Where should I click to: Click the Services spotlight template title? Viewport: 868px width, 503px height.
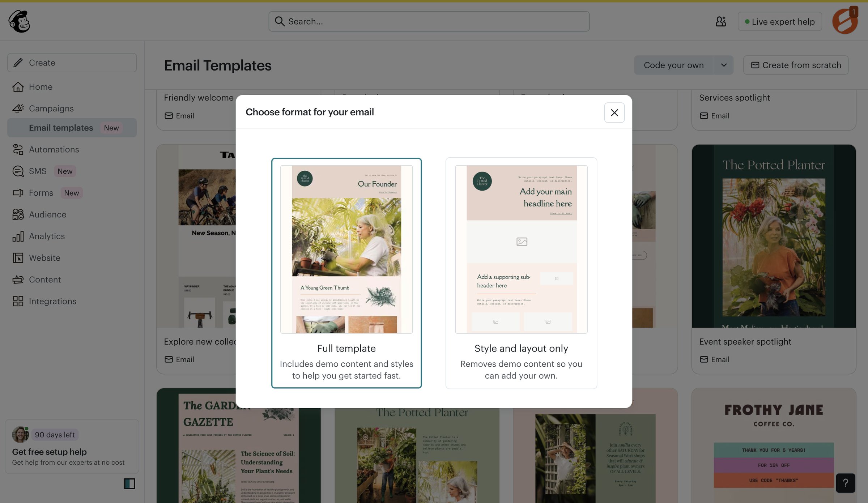tap(734, 98)
